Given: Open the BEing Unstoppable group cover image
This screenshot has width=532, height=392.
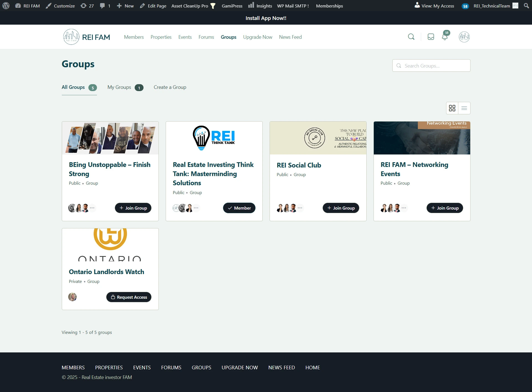Looking at the screenshot, I should coord(110,138).
